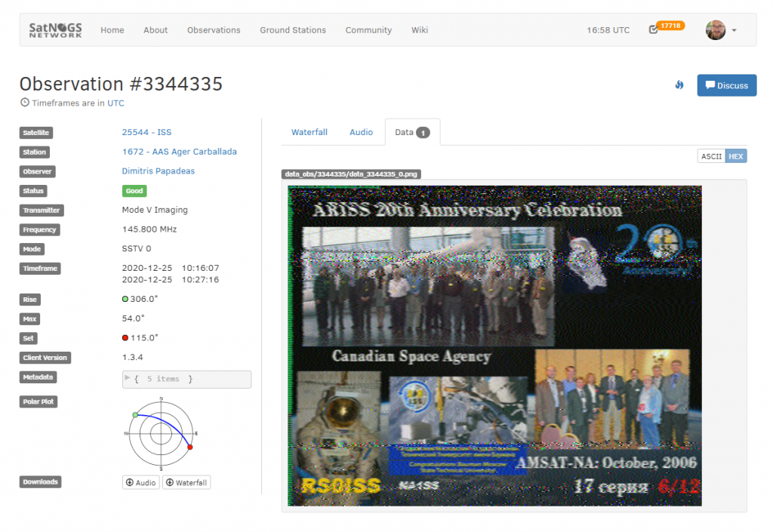Viewport: 773px width, 532px height.
Task: Click the green Good status badge
Action: coord(134,191)
